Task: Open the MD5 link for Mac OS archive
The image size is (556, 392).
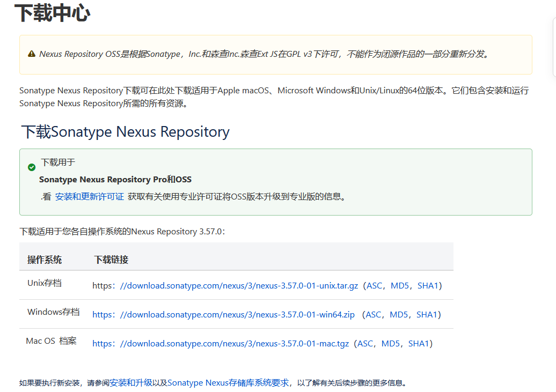Action: (x=390, y=344)
